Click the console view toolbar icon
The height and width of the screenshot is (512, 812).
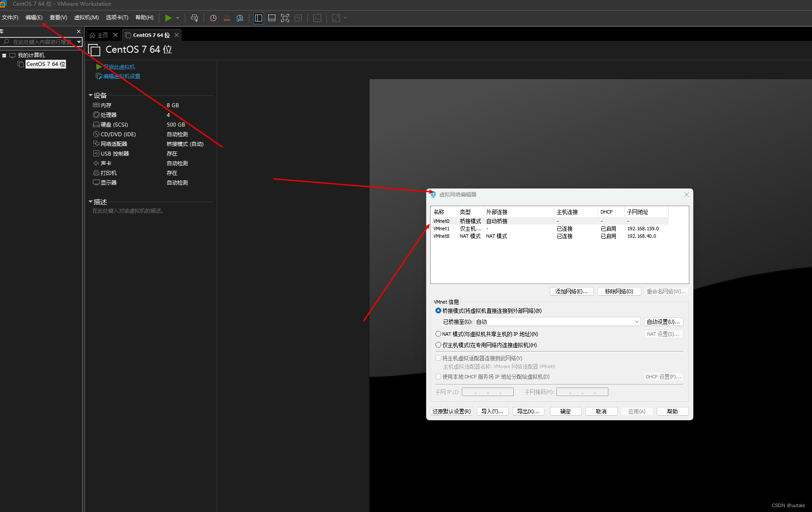(x=317, y=18)
